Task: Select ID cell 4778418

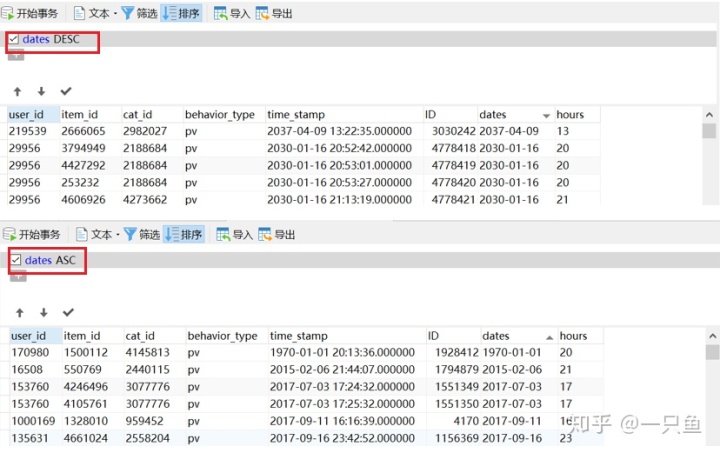Action: pos(453,148)
